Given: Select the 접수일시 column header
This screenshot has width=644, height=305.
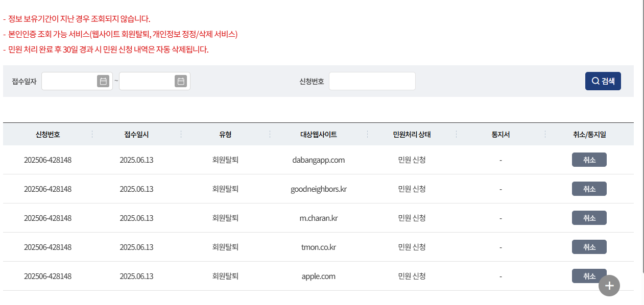Looking at the screenshot, I should tap(136, 134).
